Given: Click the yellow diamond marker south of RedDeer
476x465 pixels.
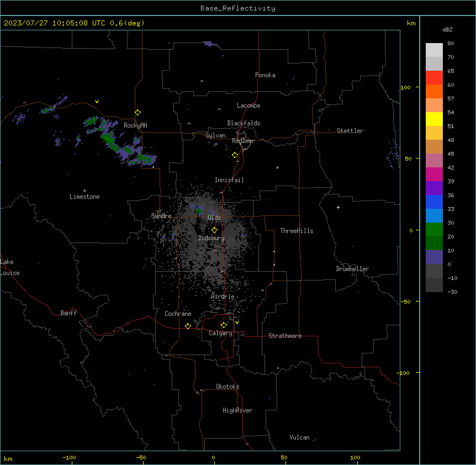Looking at the screenshot, I should 235,155.
